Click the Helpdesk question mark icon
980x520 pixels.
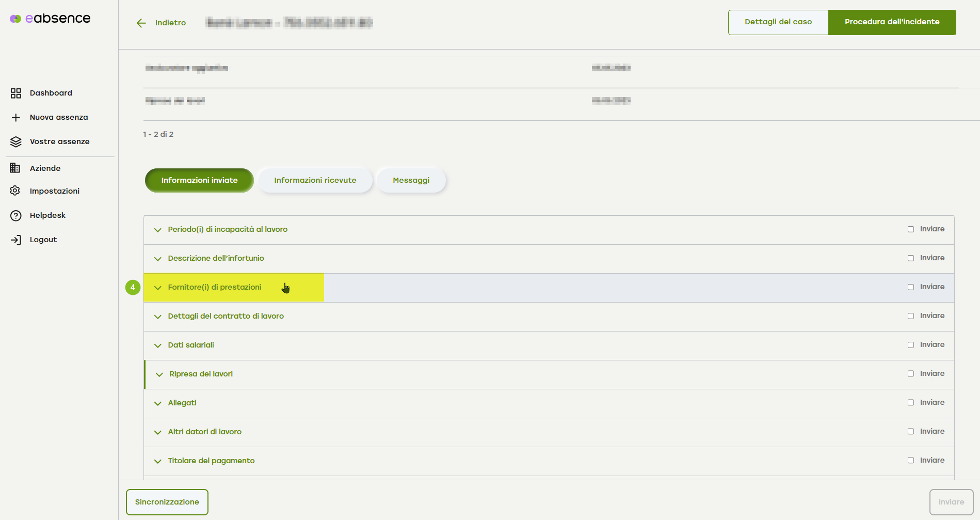[x=16, y=215]
